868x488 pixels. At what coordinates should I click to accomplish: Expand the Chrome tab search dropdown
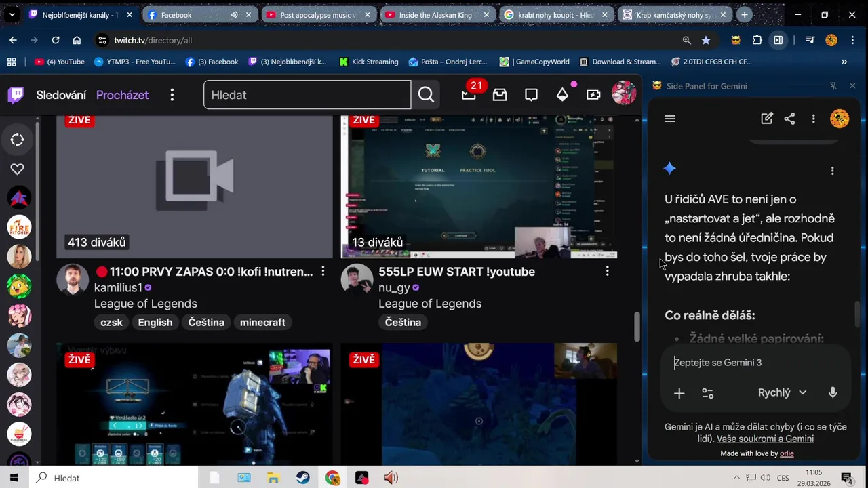click(12, 14)
